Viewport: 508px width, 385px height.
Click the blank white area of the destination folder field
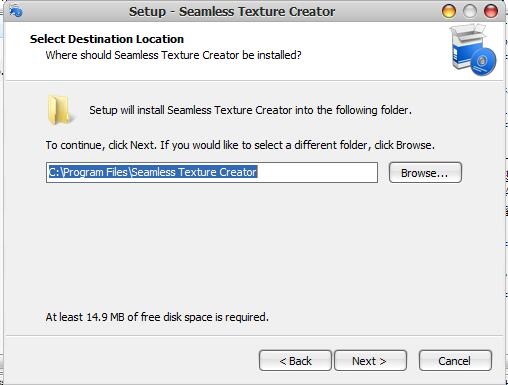point(317,173)
